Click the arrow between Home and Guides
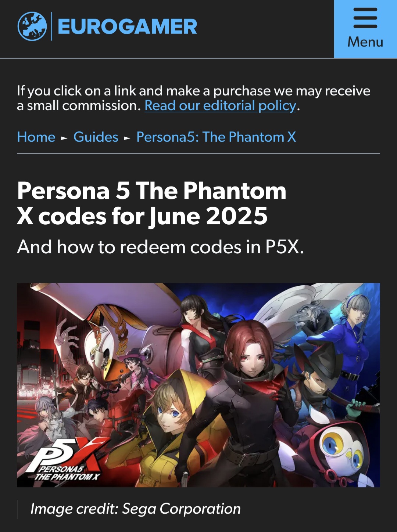This screenshot has width=397, height=532. [x=64, y=138]
